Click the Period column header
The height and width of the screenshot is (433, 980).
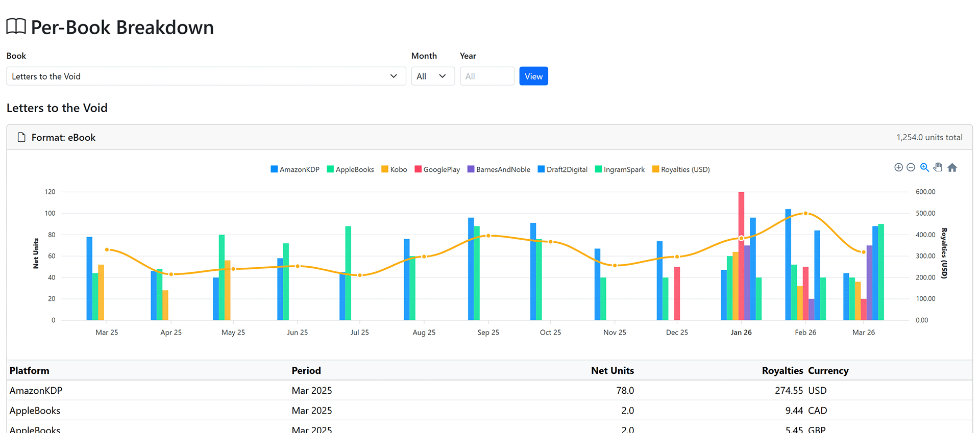306,371
